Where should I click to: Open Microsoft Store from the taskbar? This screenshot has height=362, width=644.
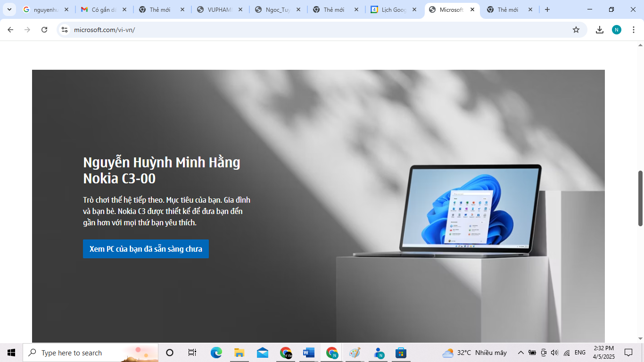(401, 353)
